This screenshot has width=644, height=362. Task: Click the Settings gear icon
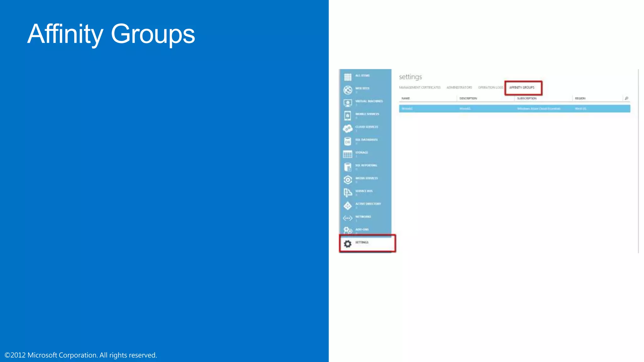tap(347, 244)
